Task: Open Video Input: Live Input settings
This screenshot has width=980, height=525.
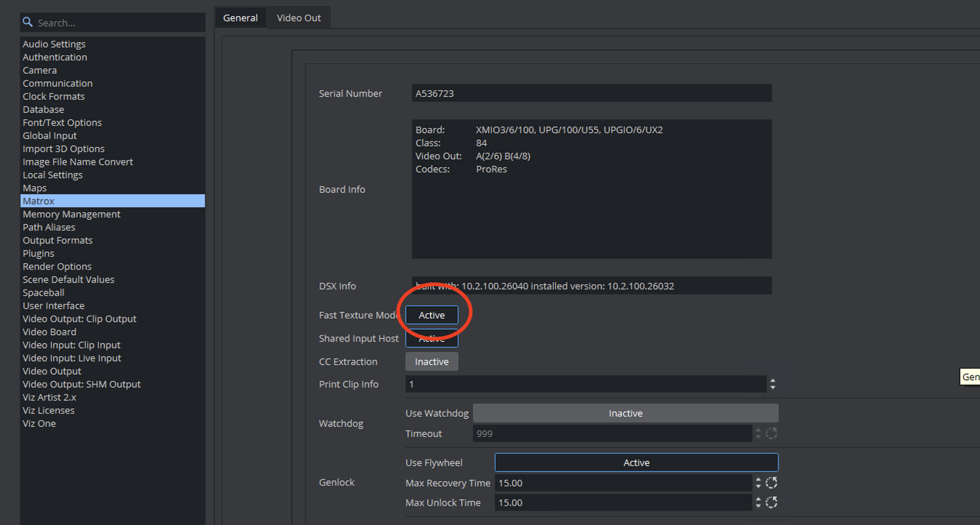Action: click(x=72, y=358)
